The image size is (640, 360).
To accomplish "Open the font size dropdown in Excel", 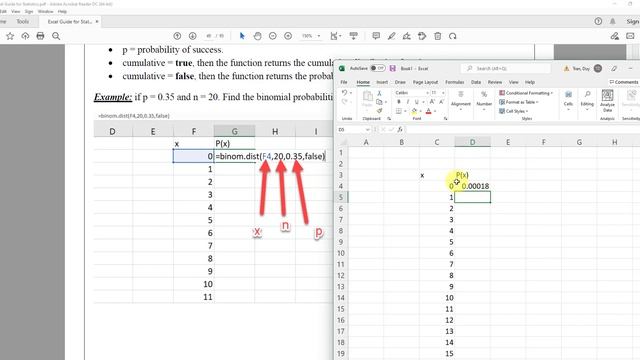I will pos(443,93).
